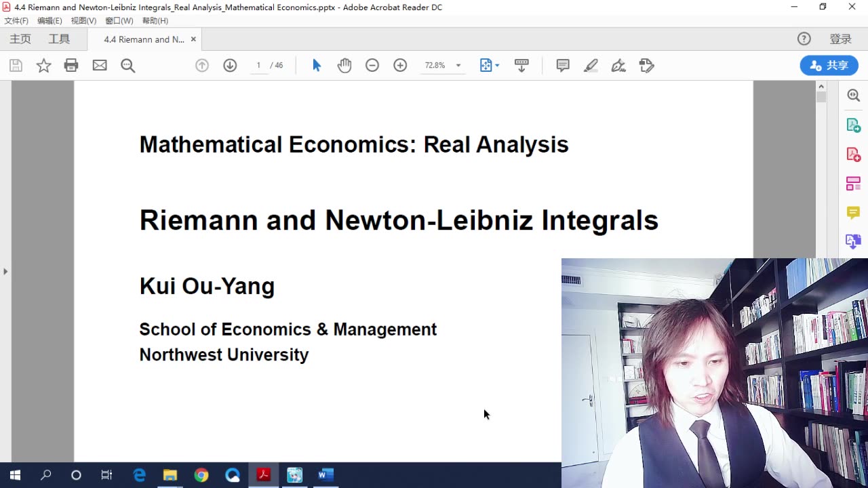Open the Find text magnifier
Screen dimensions: 868x488
click(x=127, y=66)
